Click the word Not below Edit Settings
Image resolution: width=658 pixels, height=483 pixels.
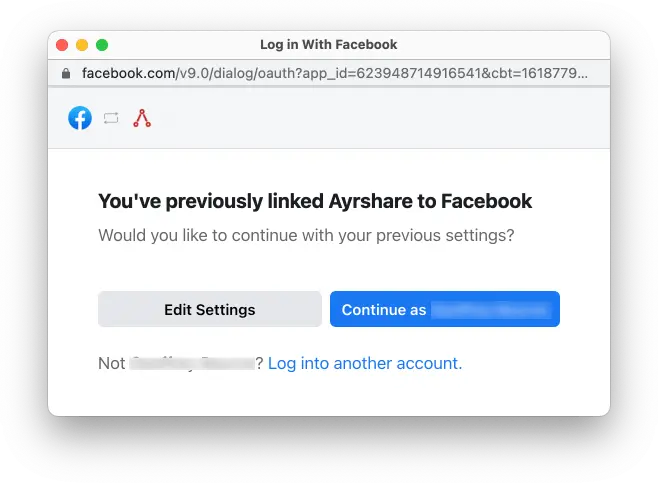point(111,363)
